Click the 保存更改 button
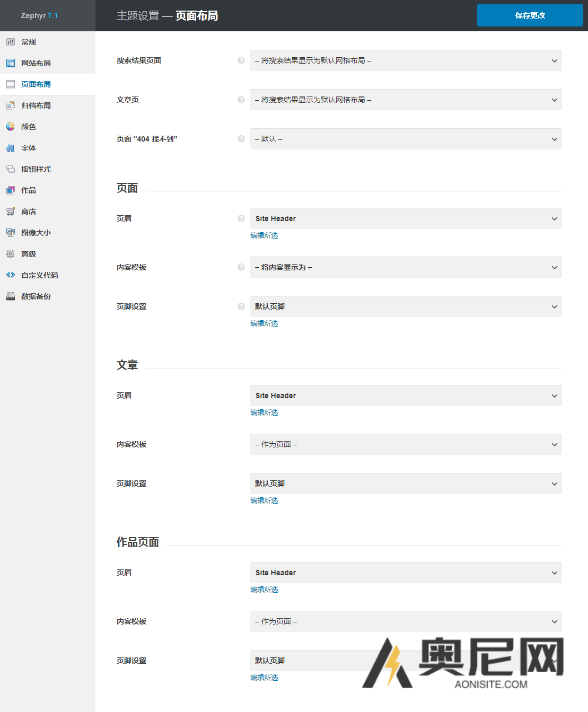 [530, 15]
